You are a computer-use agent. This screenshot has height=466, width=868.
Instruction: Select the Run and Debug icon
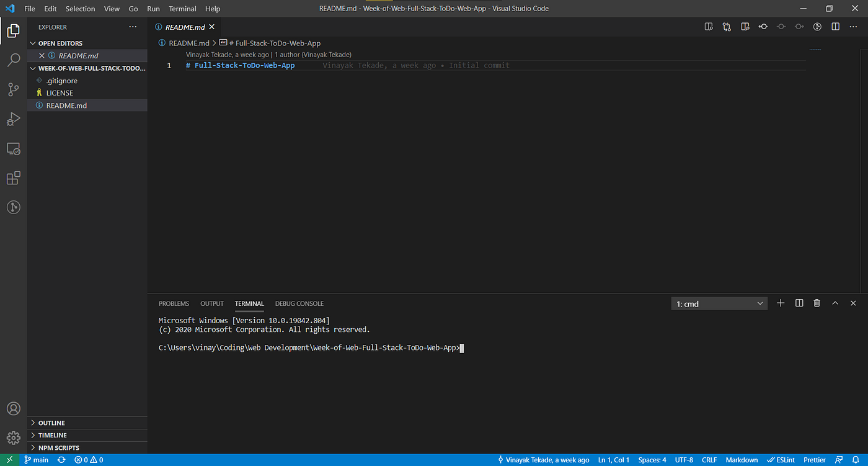click(13, 119)
